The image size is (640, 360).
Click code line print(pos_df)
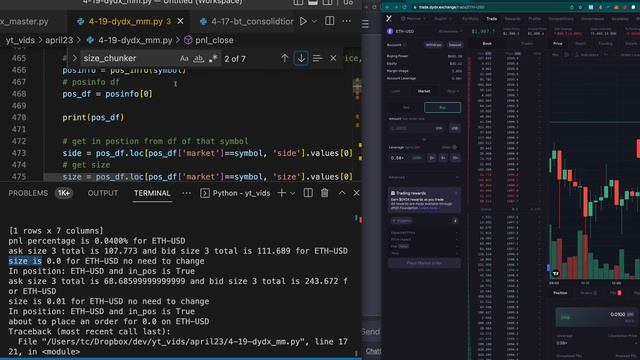point(93,118)
